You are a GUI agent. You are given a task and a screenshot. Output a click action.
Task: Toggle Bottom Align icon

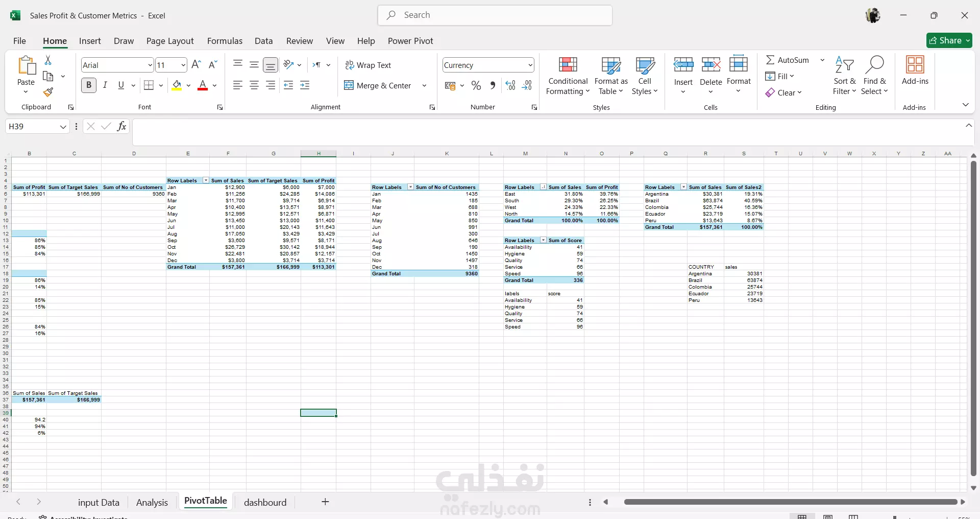271,65
